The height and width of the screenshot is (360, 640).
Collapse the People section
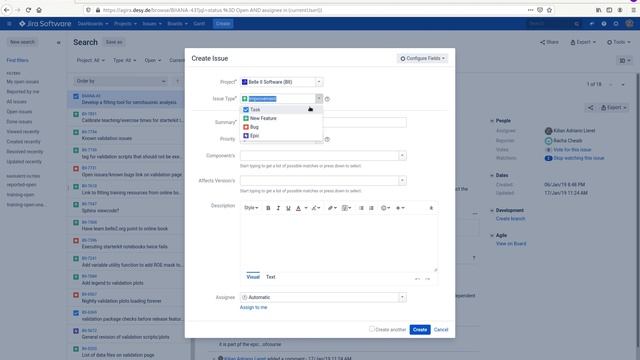[x=491, y=121]
